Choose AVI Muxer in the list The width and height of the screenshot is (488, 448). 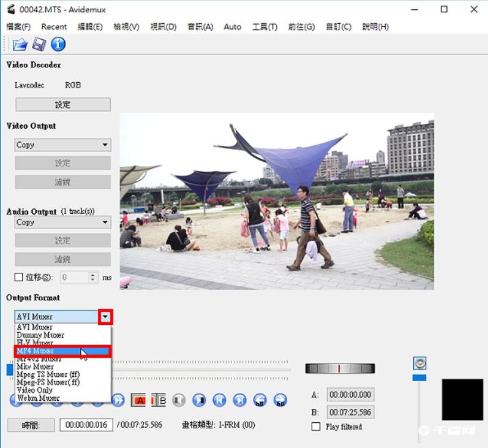coord(62,327)
